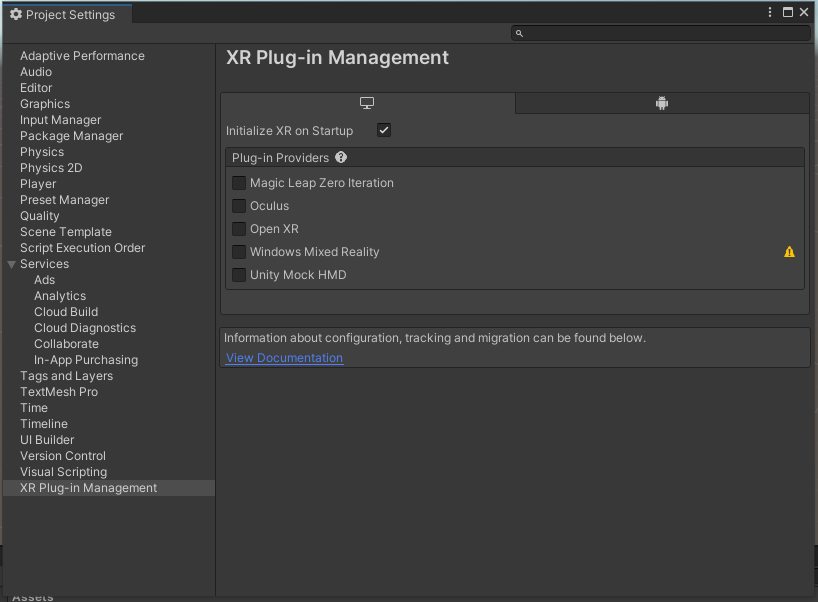
Task: Maximize the Project Settings window
Action: 788,12
